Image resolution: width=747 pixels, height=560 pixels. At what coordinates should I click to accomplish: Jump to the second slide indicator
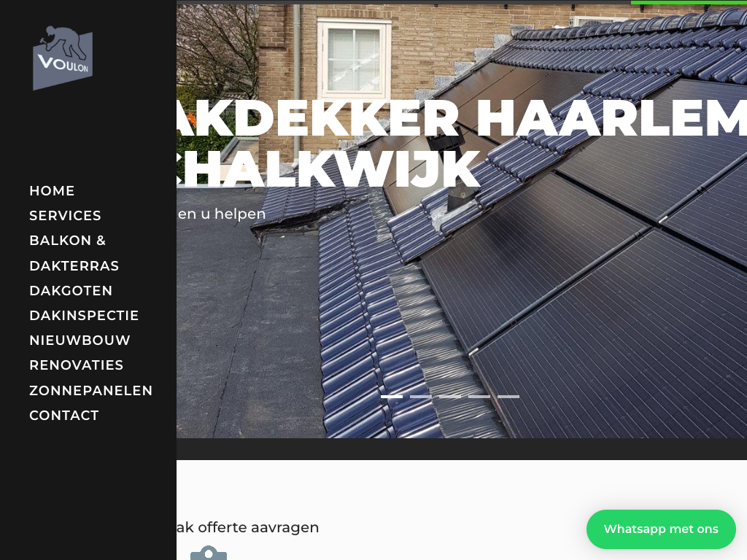point(421,396)
